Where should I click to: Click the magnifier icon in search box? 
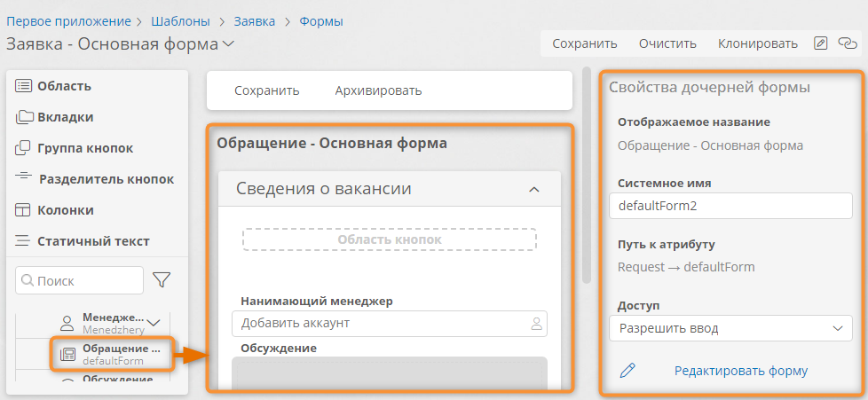28,280
